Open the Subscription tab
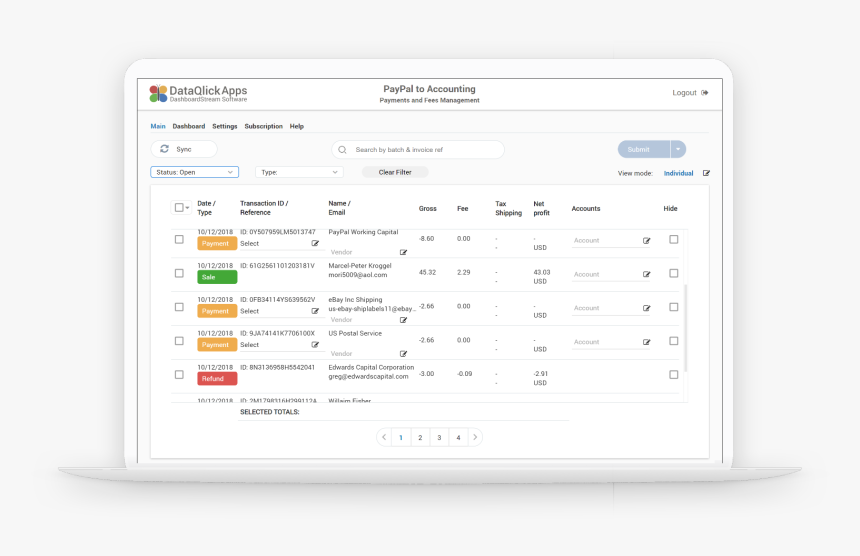Viewport: 860px width, 556px height. tap(263, 126)
